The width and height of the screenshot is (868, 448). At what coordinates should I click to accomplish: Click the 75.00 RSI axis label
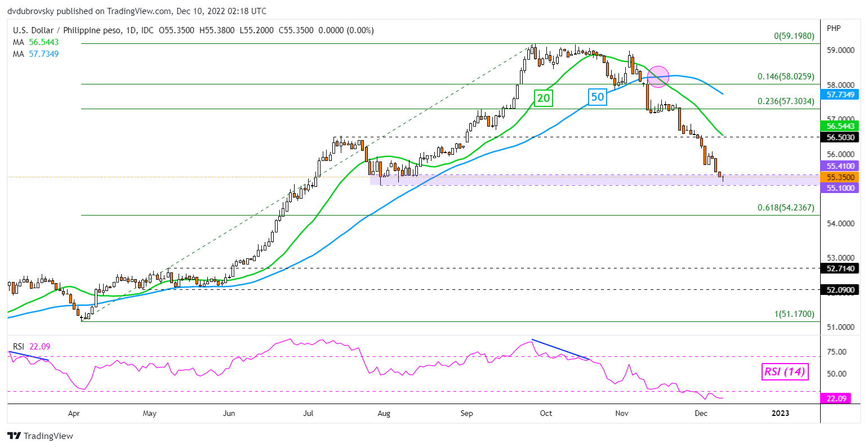[x=836, y=352]
